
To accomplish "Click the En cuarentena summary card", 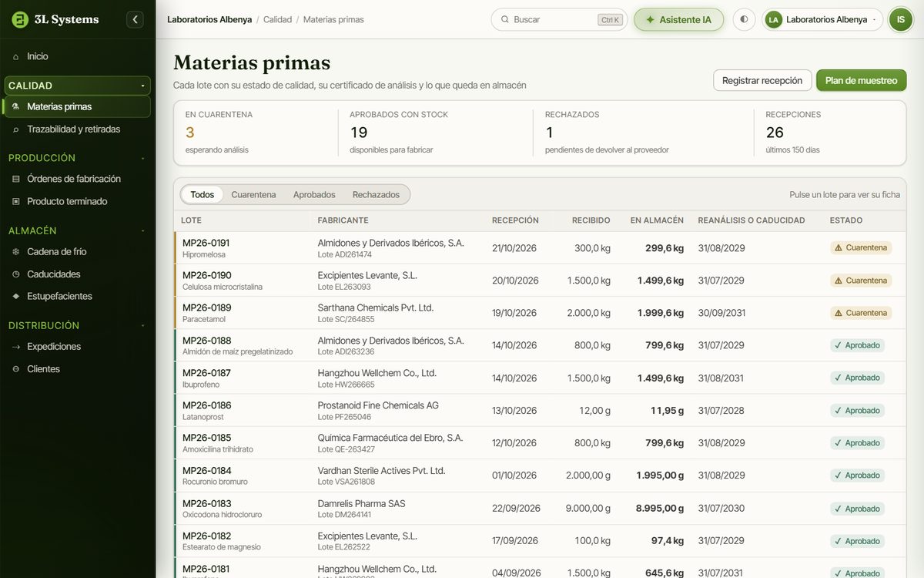I will tap(256, 133).
